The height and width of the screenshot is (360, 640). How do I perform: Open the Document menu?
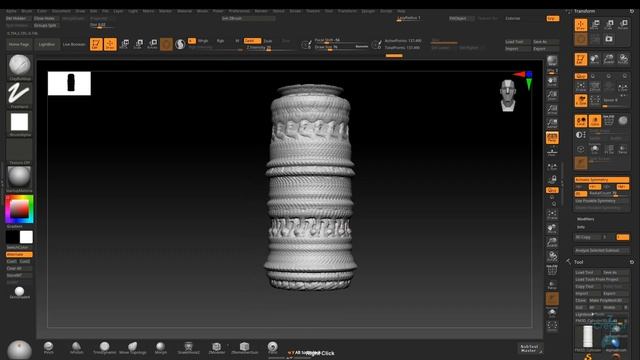coord(61,11)
